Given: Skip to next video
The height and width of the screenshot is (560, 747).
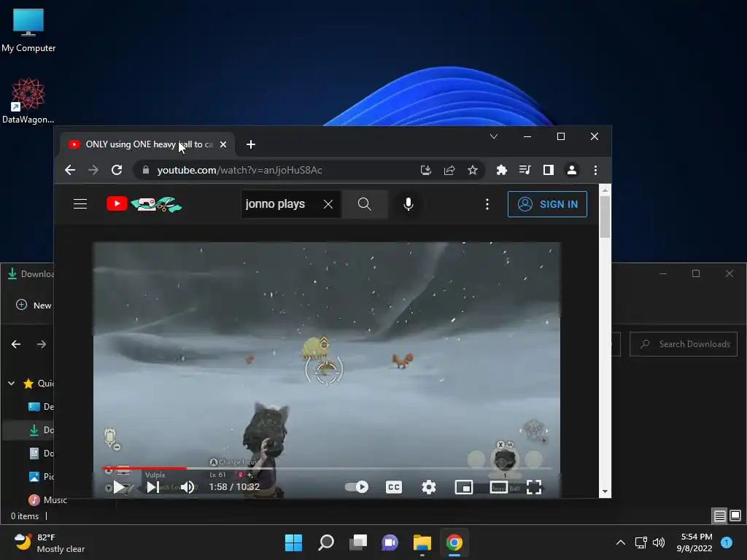Looking at the screenshot, I should click(153, 486).
